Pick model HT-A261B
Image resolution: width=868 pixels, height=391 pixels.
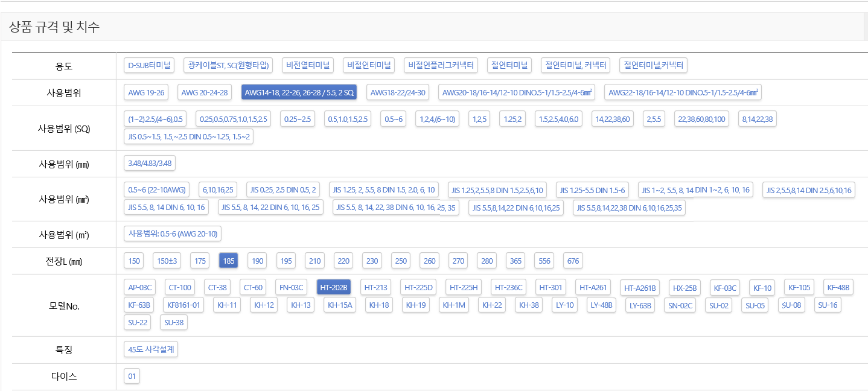[641, 288]
